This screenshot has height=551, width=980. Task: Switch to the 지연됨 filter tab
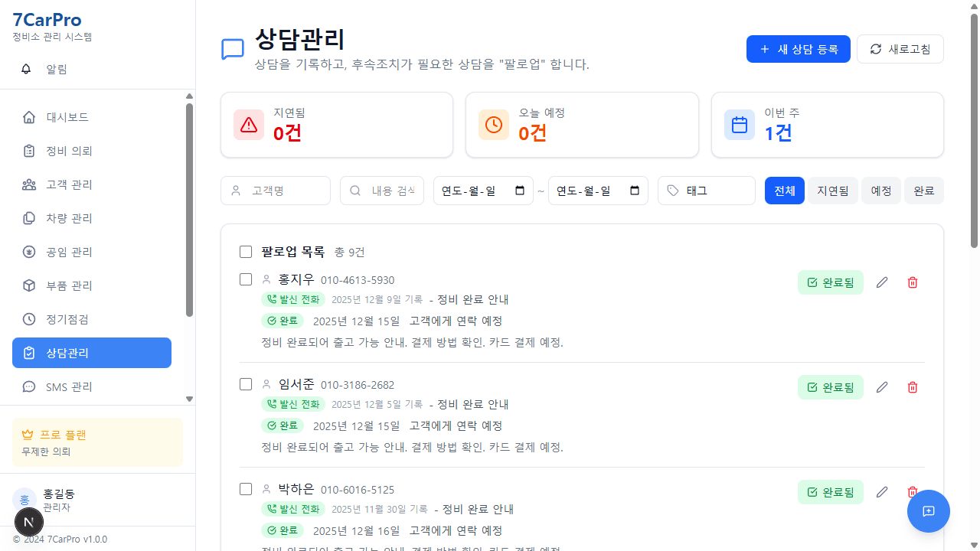pyautogui.click(x=832, y=191)
